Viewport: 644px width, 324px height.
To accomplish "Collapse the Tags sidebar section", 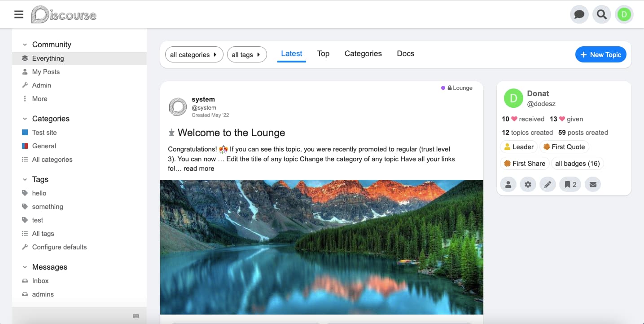I will click(x=25, y=179).
